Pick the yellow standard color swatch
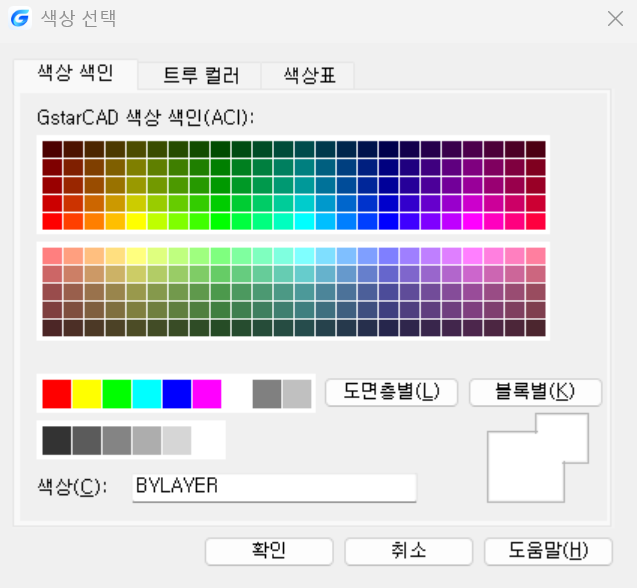Image resolution: width=637 pixels, height=588 pixels. click(87, 394)
